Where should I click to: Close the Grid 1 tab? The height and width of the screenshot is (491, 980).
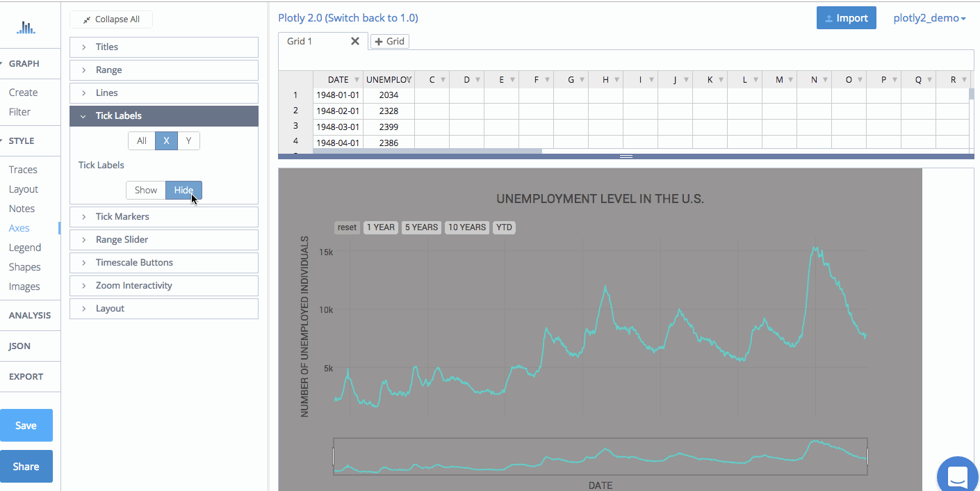(354, 41)
